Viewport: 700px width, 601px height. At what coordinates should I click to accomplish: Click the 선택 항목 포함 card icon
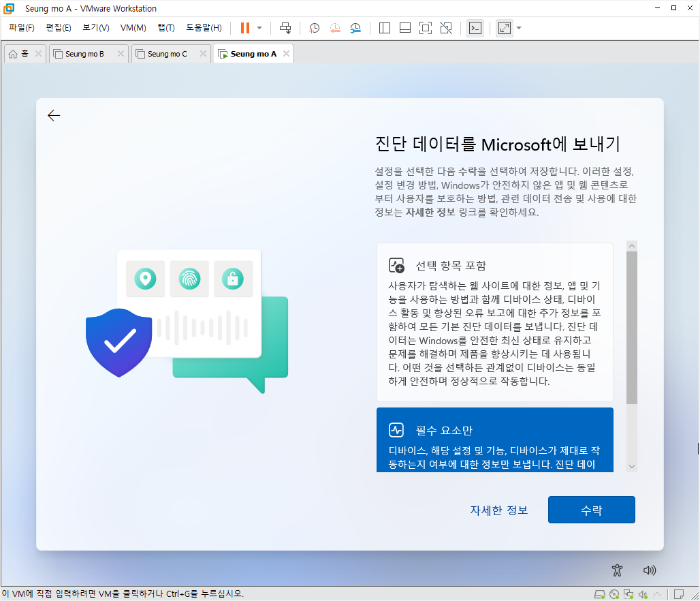pyautogui.click(x=396, y=266)
